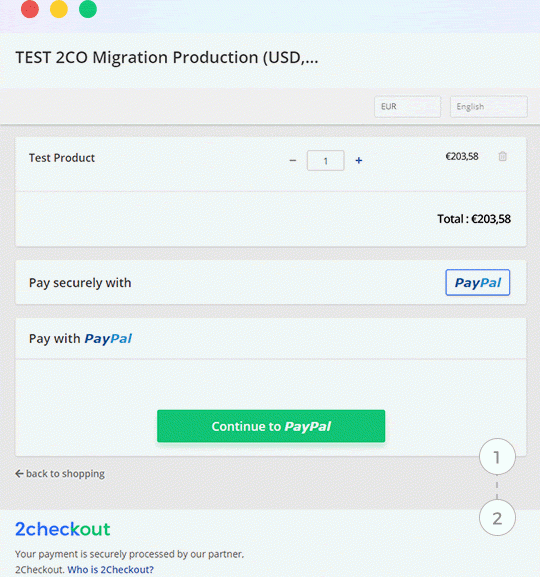Click the TEST 2CO Migration Production title
The width and height of the screenshot is (540, 577).
[167, 57]
